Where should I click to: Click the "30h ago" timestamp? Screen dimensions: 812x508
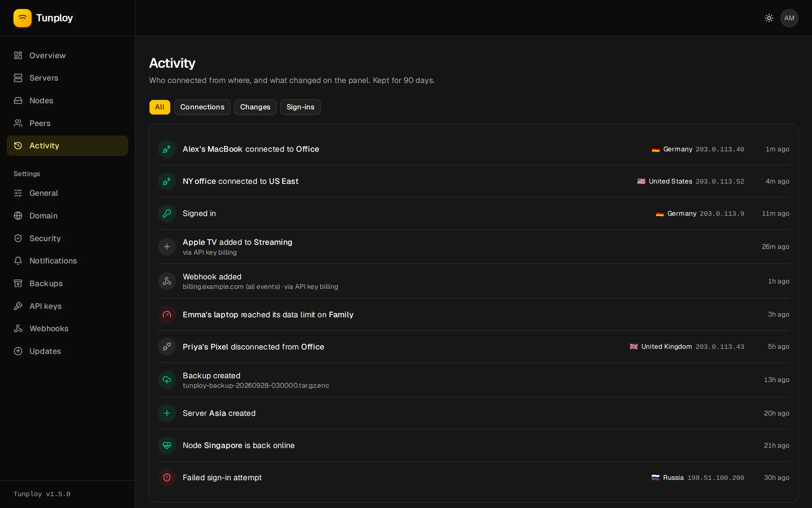pos(776,478)
